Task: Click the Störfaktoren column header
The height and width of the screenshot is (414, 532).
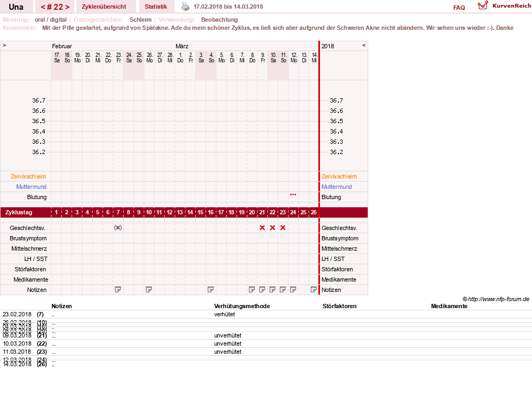Action: 339,306
